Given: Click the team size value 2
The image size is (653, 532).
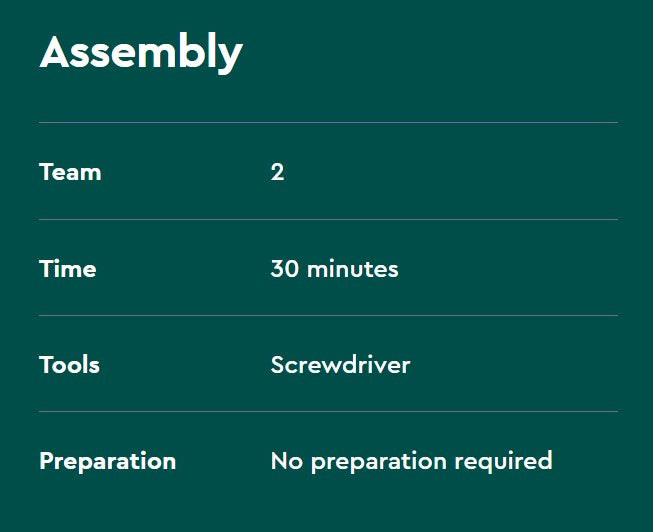Looking at the screenshot, I should click(x=277, y=172).
